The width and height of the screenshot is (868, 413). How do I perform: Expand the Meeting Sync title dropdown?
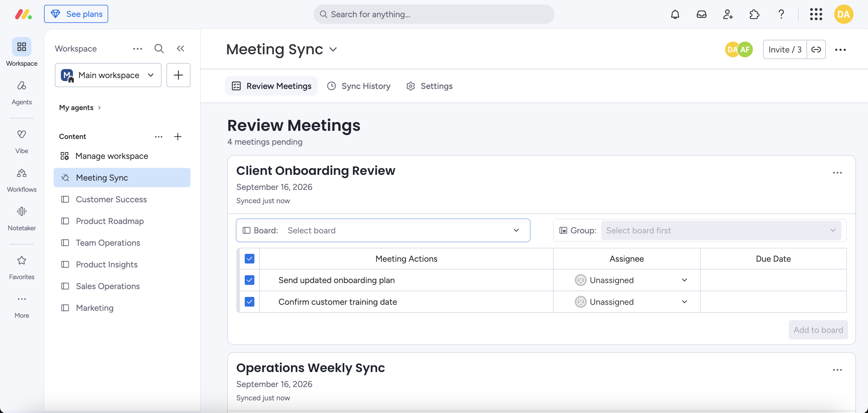333,49
